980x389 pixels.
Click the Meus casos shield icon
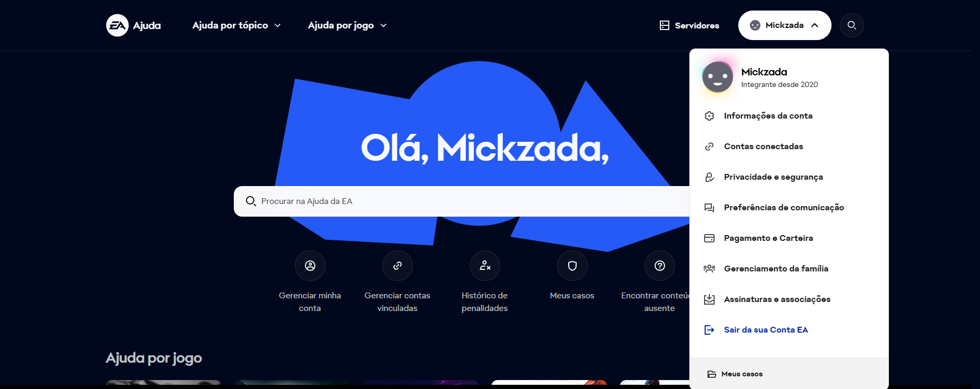coord(572,266)
